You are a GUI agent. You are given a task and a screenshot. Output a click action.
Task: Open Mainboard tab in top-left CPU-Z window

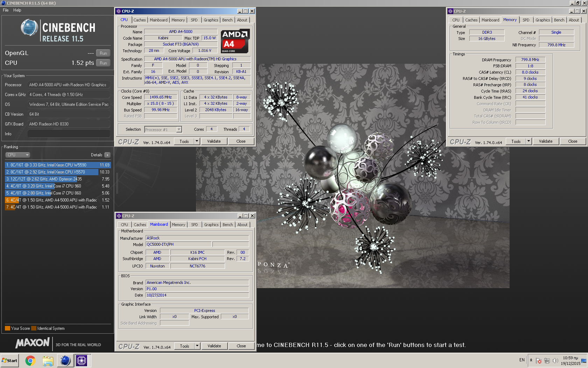[x=159, y=20]
